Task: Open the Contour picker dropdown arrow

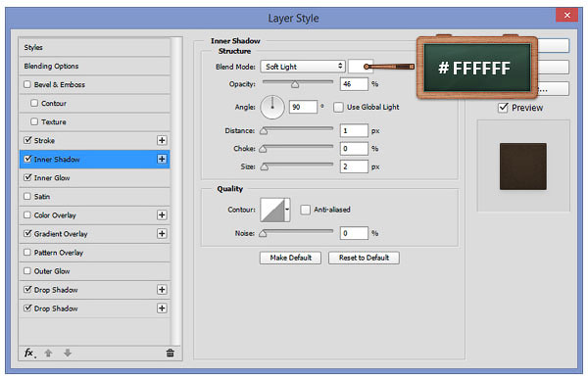Action: click(x=287, y=210)
